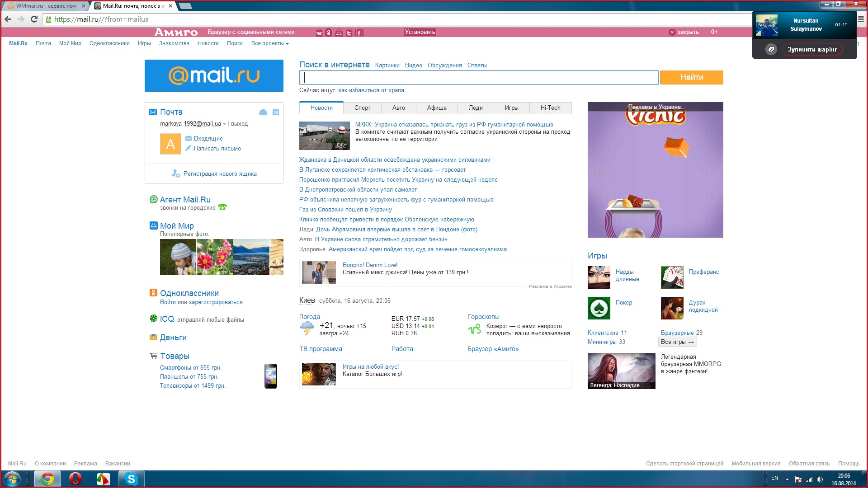This screenshot has width=868, height=488.
Task: Click the @mail.ru logo banner
Action: pos(214,75)
